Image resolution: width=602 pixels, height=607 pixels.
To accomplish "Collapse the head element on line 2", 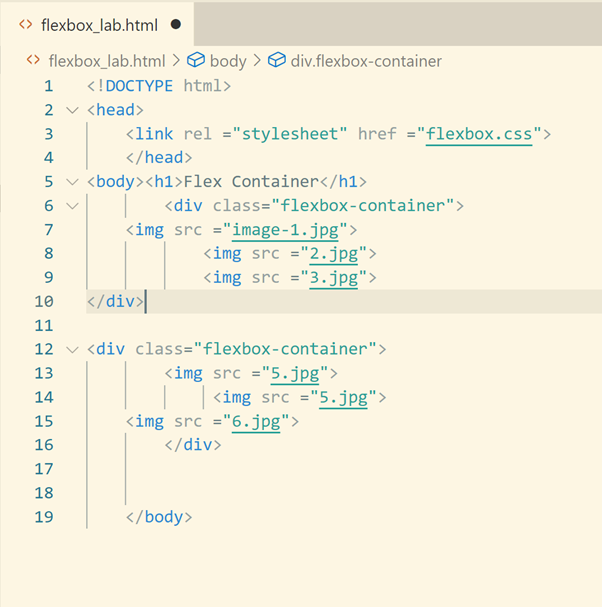I will pos(71,109).
